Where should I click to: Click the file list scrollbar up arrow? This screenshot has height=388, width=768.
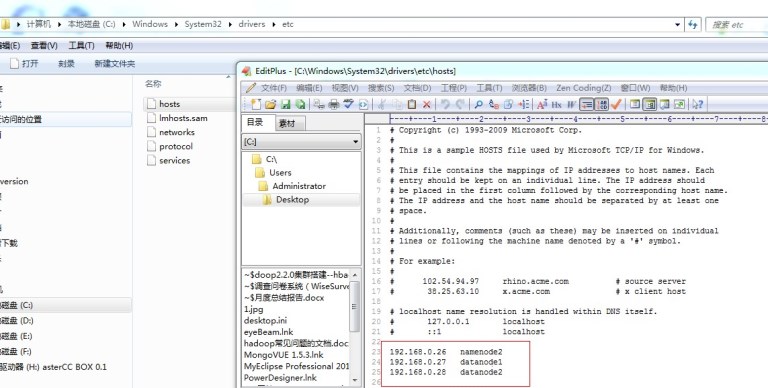point(355,275)
